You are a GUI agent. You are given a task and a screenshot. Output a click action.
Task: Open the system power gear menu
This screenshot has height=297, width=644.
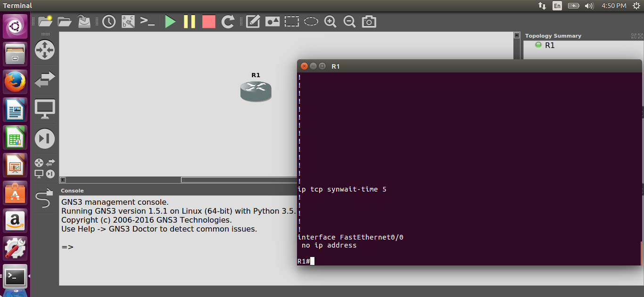[x=636, y=6]
